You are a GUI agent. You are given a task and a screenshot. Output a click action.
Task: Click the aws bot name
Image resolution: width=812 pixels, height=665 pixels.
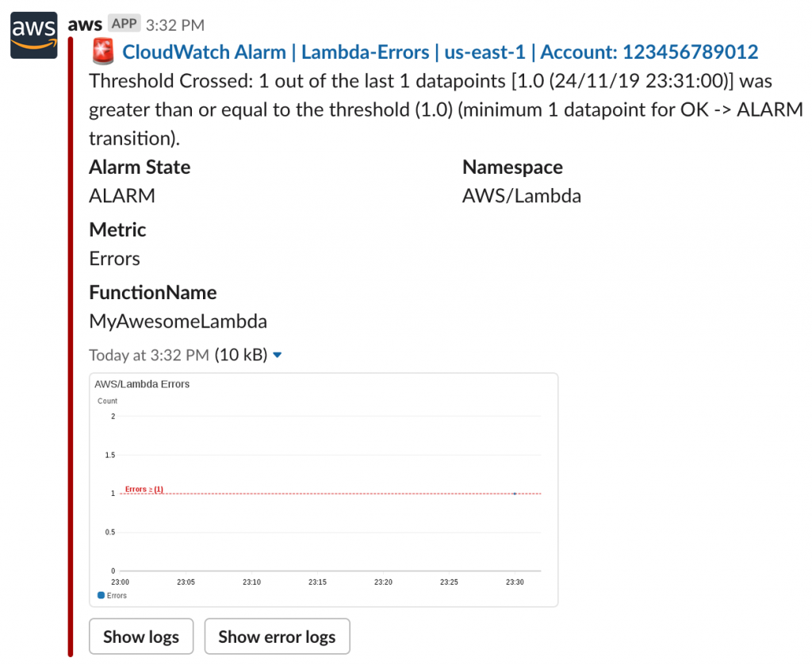point(84,24)
